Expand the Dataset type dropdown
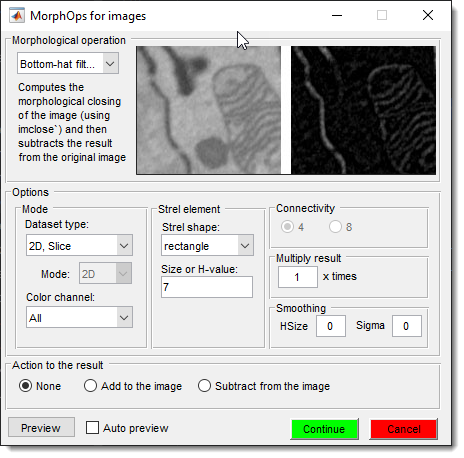The image size is (464, 458). [x=79, y=246]
